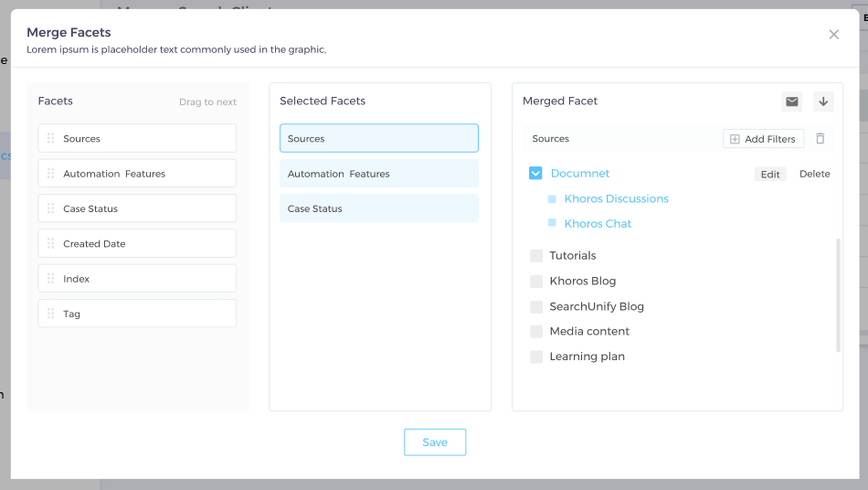The image size is (868, 490).
Task: Tick the Media content checkbox
Action: (x=536, y=332)
